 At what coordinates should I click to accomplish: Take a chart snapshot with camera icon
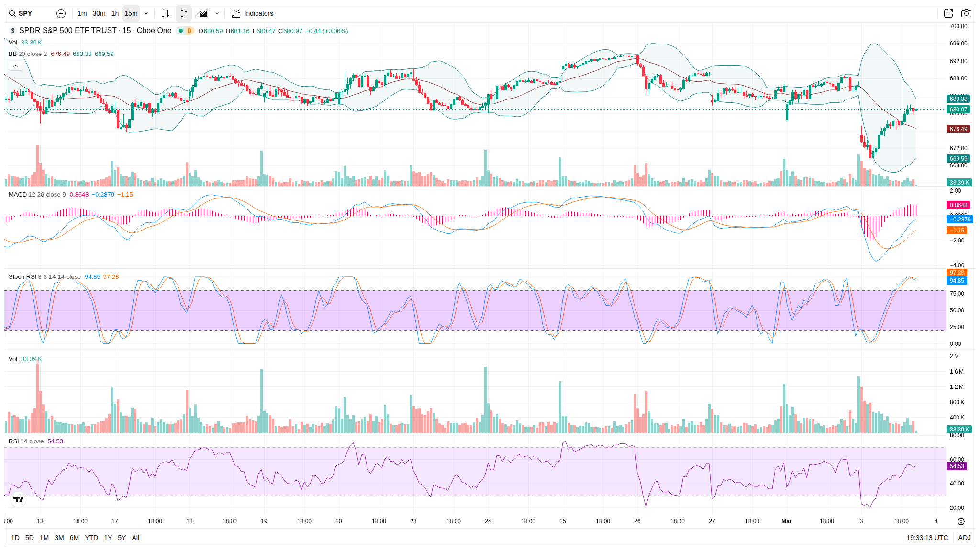point(966,13)
